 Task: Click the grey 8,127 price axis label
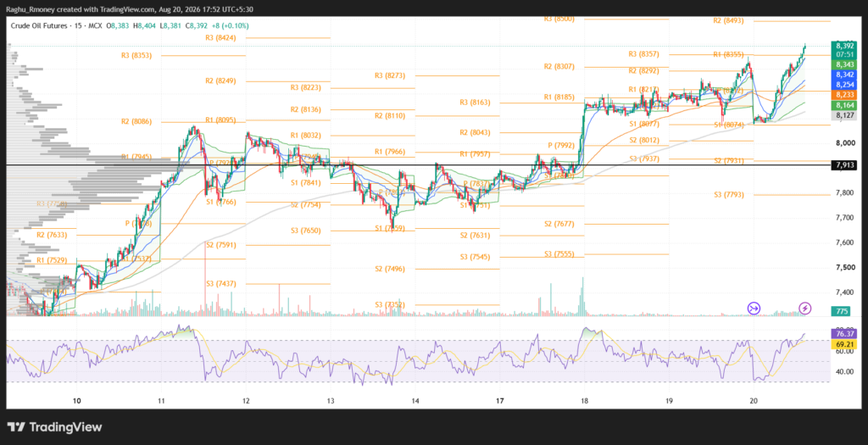[844, 115]
